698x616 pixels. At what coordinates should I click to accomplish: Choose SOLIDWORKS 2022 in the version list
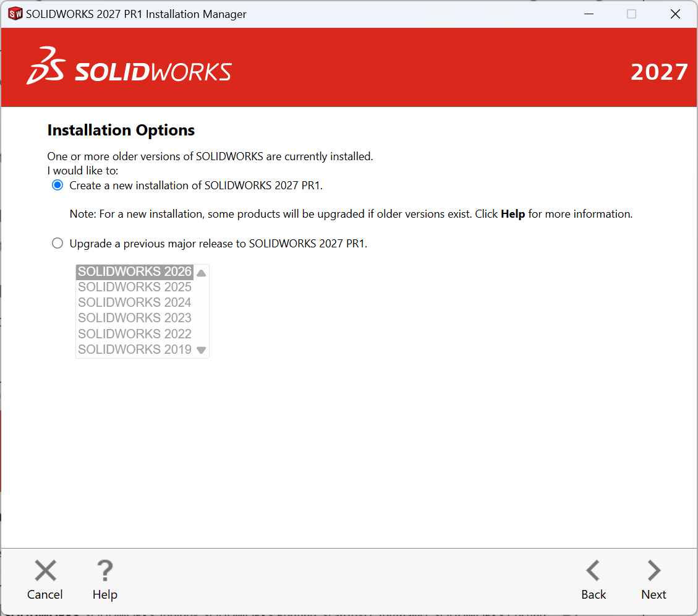134,333
